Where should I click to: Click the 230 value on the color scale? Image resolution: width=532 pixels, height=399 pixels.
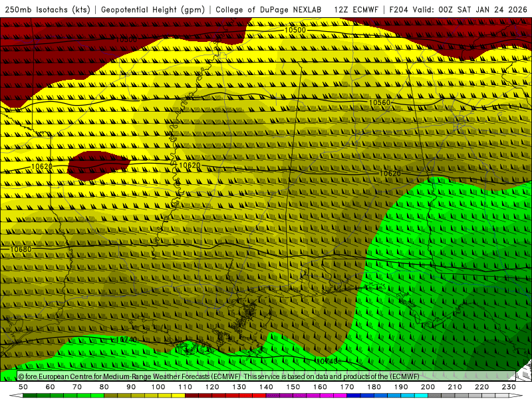coord(509,387)
